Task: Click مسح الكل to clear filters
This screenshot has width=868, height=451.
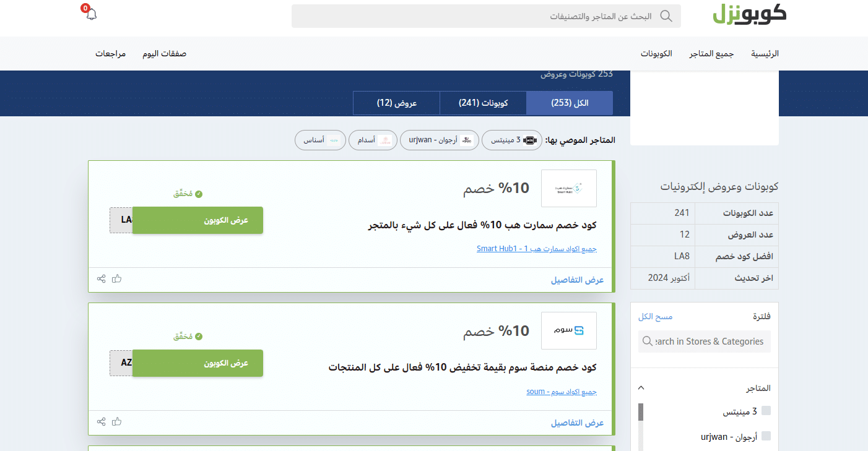Action: coord(656,317)
